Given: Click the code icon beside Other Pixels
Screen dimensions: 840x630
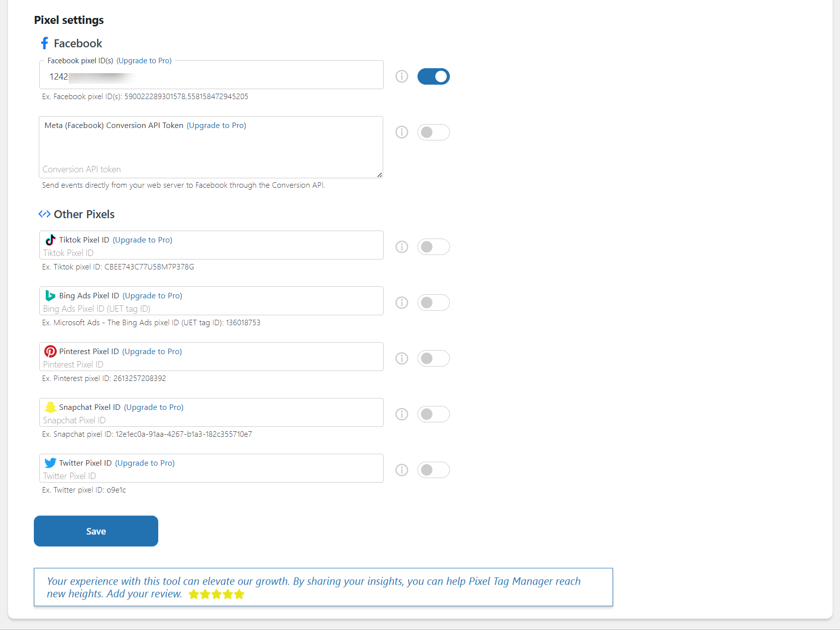Looking at the screenshot, I should [44, 214].
